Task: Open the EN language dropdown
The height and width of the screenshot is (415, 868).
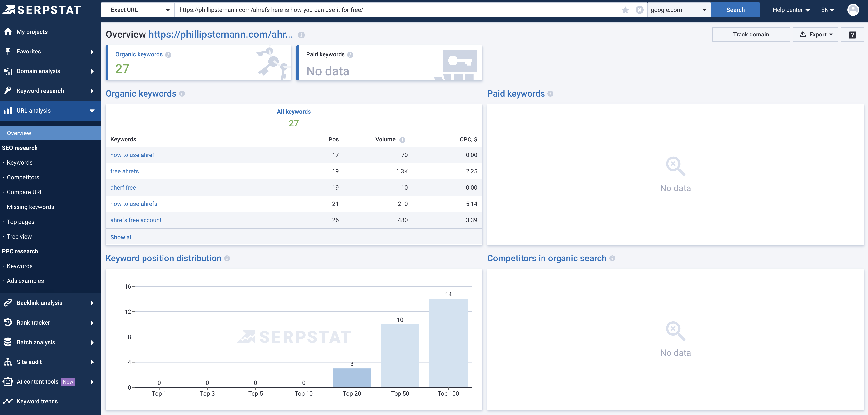Action: point(828,10)
